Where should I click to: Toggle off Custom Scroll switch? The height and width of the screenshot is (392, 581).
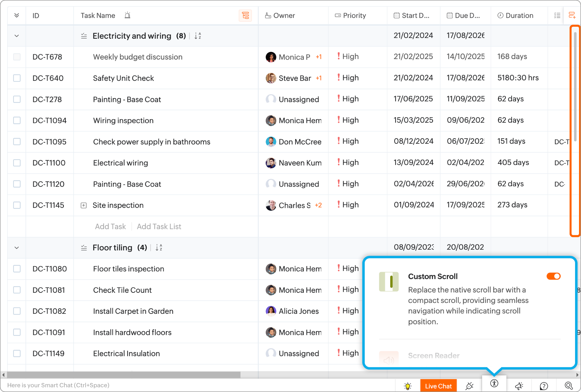[x=553, y=276]
